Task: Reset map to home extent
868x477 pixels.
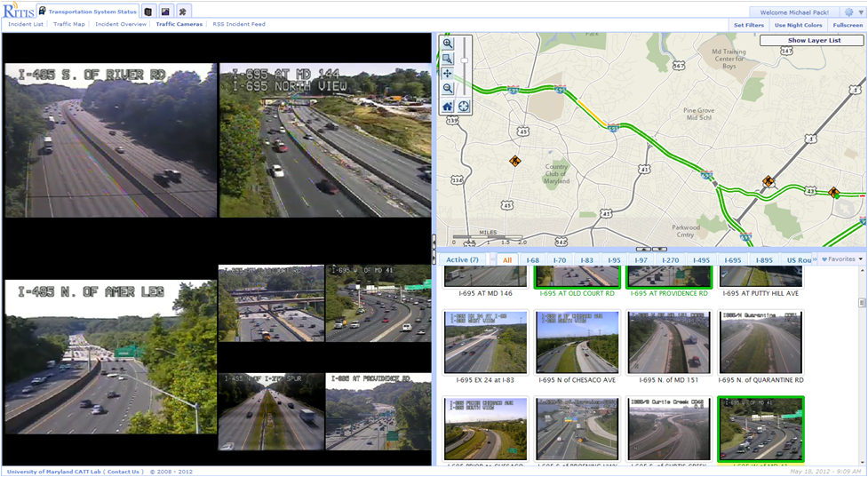Action: 448,107
